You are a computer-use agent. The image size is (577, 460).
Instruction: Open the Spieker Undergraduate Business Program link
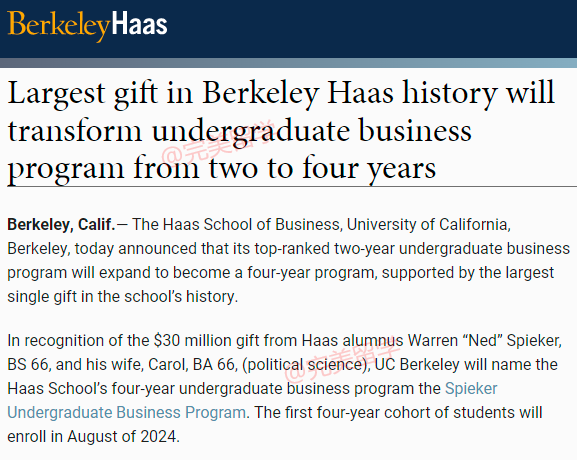point(252,400)
